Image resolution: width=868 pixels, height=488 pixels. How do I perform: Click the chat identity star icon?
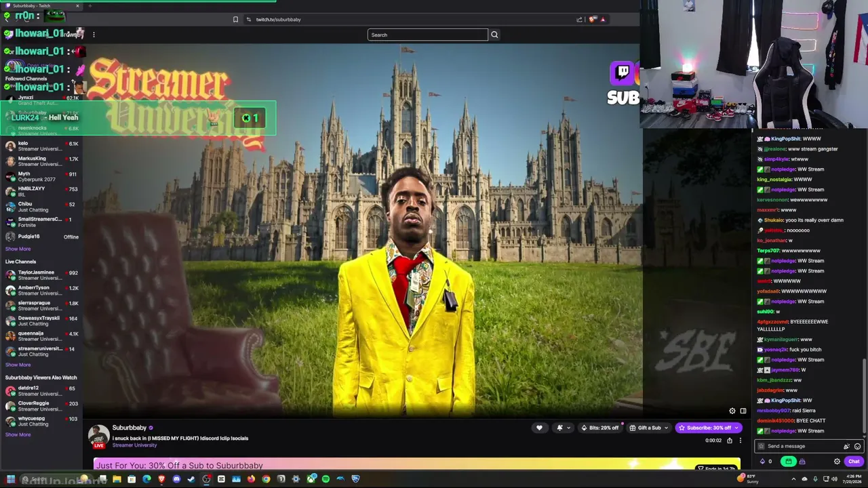[x=761, y=446]
